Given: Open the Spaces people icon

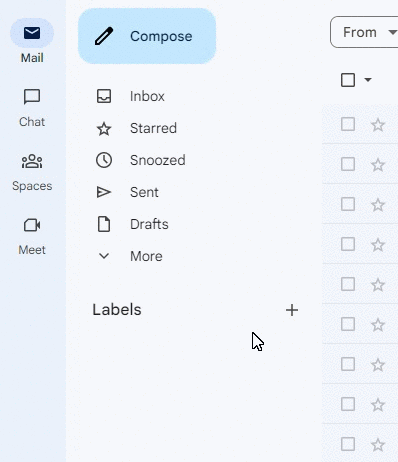Looking at the screenshot, I should click(x=32, y=161).
